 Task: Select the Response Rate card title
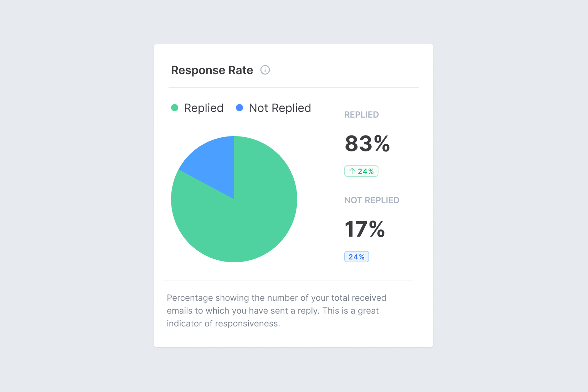click(x=212, y=70)
